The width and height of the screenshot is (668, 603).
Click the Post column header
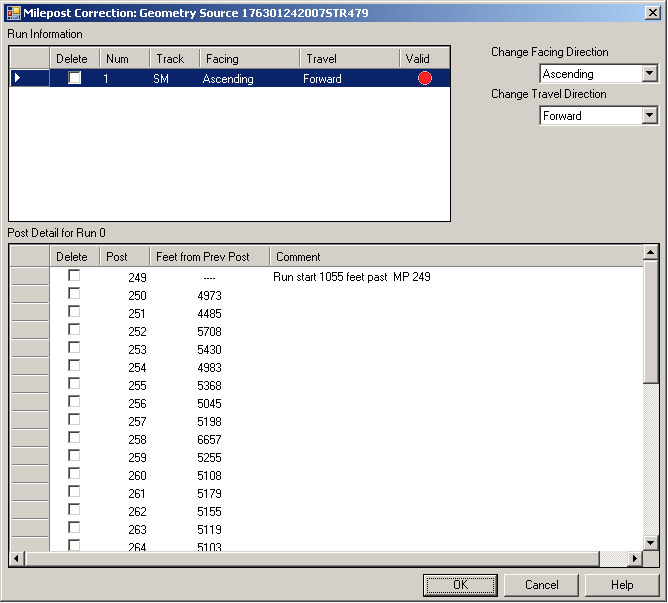pyautogui.click(x=124, y=257)
